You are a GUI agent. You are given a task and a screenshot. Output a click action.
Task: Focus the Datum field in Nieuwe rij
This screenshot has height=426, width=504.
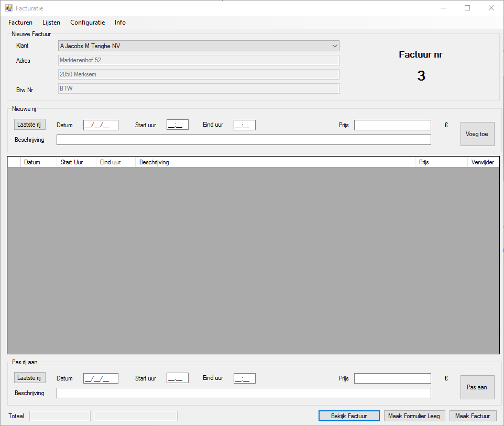coord(101,125)
